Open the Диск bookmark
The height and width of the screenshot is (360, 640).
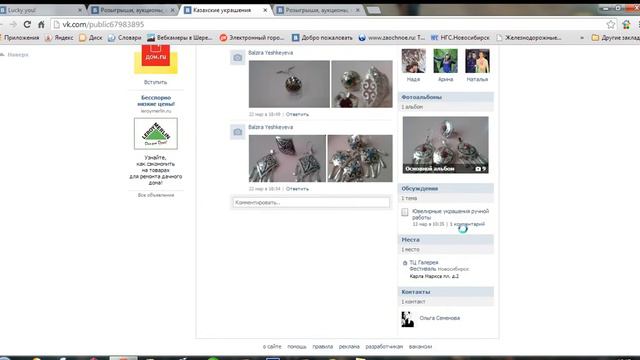point(91,38)
